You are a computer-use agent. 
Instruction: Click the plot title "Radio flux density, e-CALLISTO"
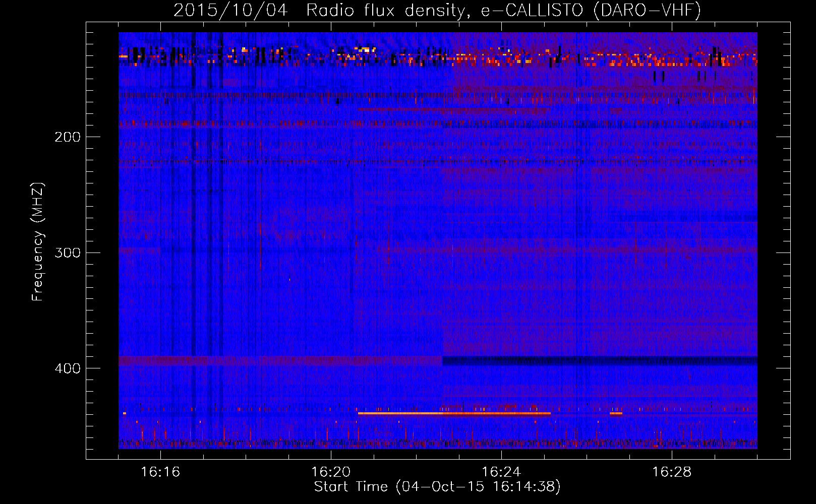coord(444,10)
